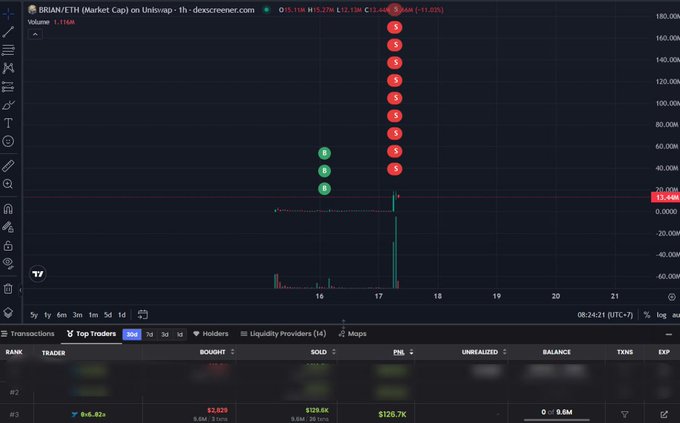Toggle log scale on the chart
680x423 pixels.
(x=661, y=315)
